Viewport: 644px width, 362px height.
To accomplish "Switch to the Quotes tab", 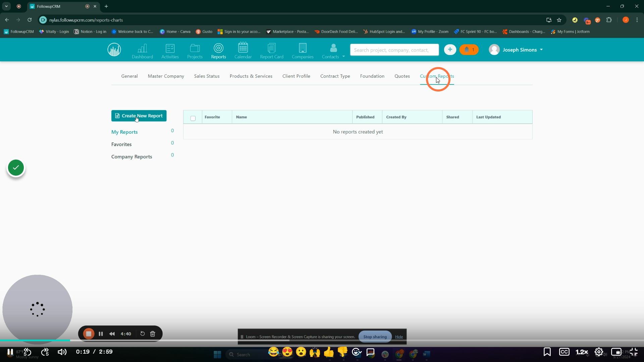I will pyautogui.click(x=402, y=76).
